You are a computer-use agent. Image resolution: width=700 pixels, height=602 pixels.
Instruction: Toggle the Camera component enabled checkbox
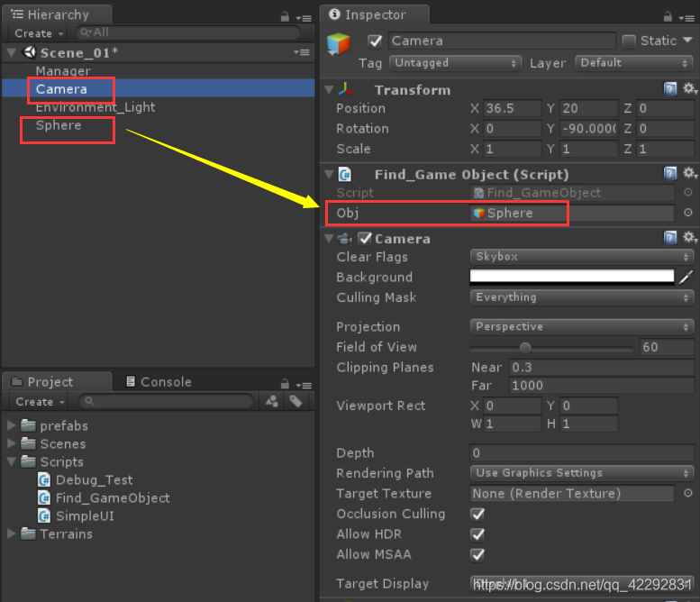pos(365,239)
